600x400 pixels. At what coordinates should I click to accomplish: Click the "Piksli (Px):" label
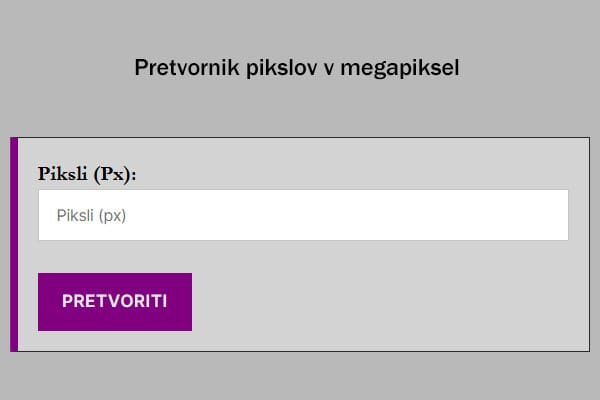click(x=87, y=173)
